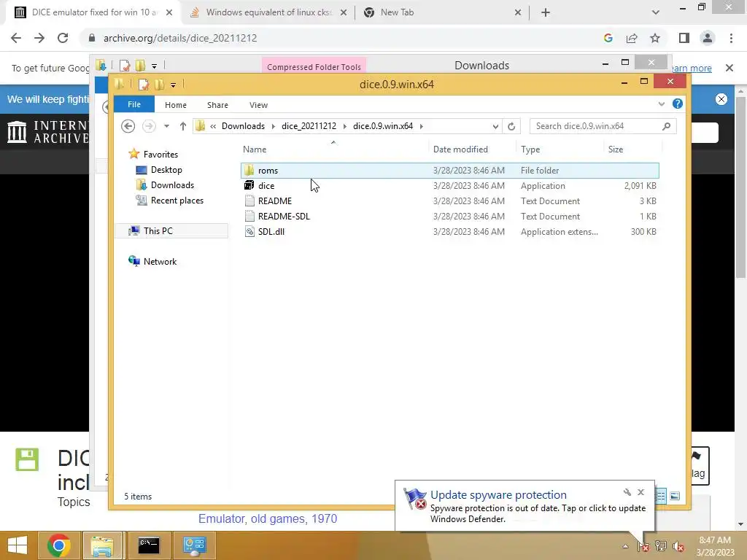Switch to Windows equivalent of linux tab
747x560 pixels.
click(x=268, y=12)
